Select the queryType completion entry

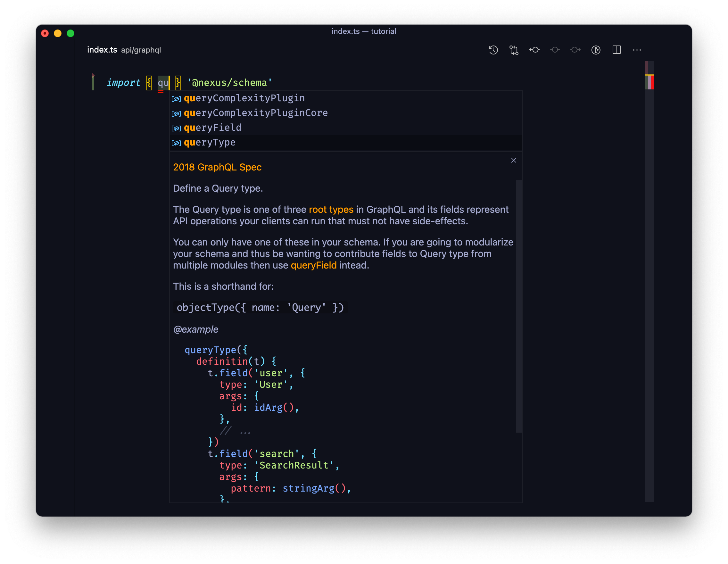click(x=210, y=142)
